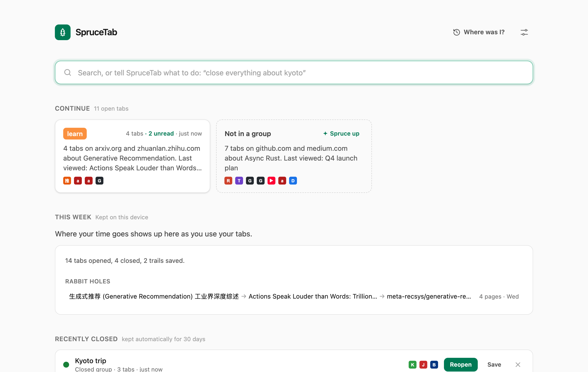
Task: Click the SpruceTab tree logo icon
Action: tap(63, 32)
